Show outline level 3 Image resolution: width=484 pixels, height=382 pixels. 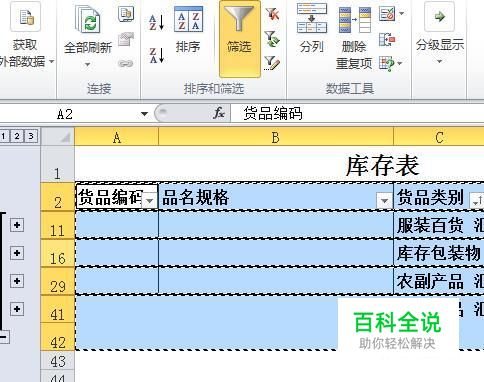[x=31, y=136]
